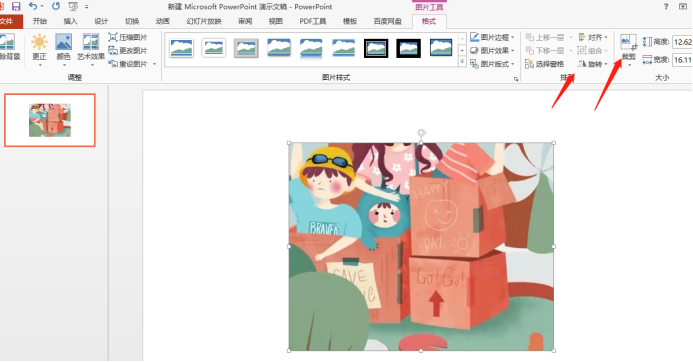693x362 pixels.
Task: Click the 裁剪 crop tool icon
Action: (x=628, y=42)
